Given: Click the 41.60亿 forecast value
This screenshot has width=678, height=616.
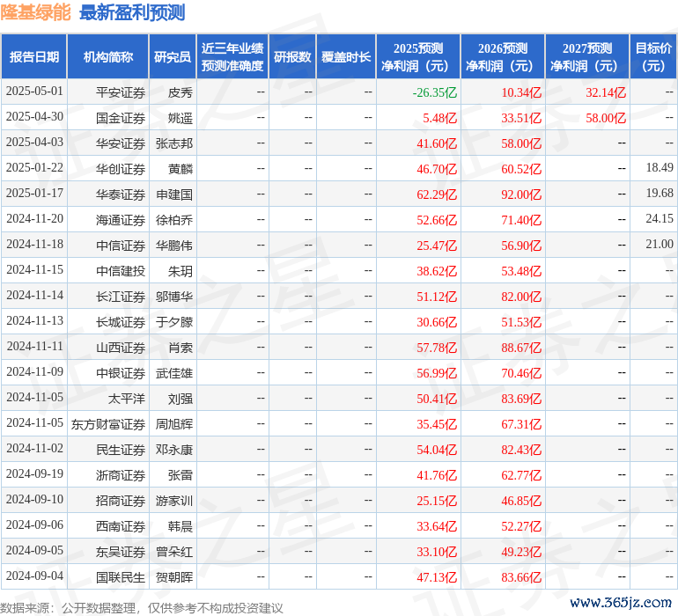Looking at the screenshot, I should (437, 143).
